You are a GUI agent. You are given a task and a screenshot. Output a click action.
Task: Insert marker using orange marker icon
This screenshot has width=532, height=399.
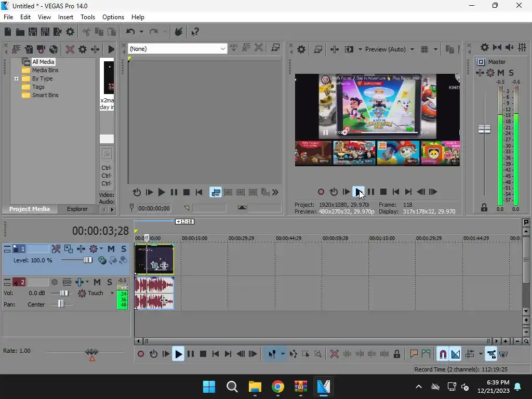[x=414, y=354]
